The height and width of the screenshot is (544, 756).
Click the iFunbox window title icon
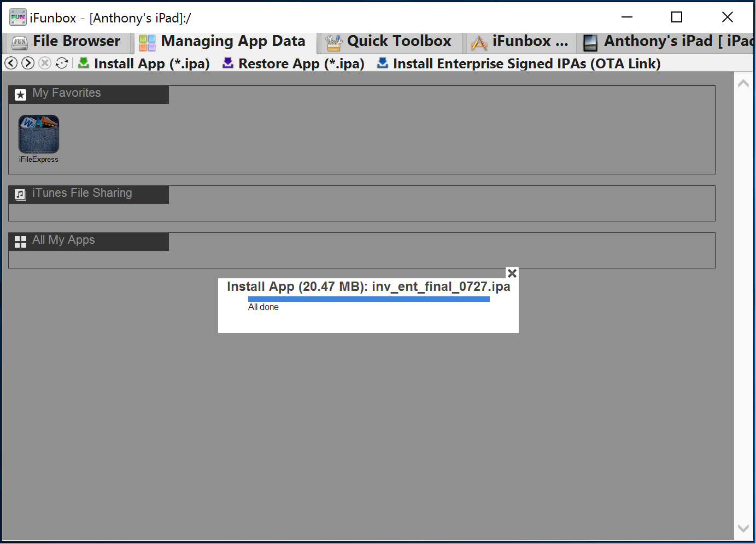pos(17,17)
